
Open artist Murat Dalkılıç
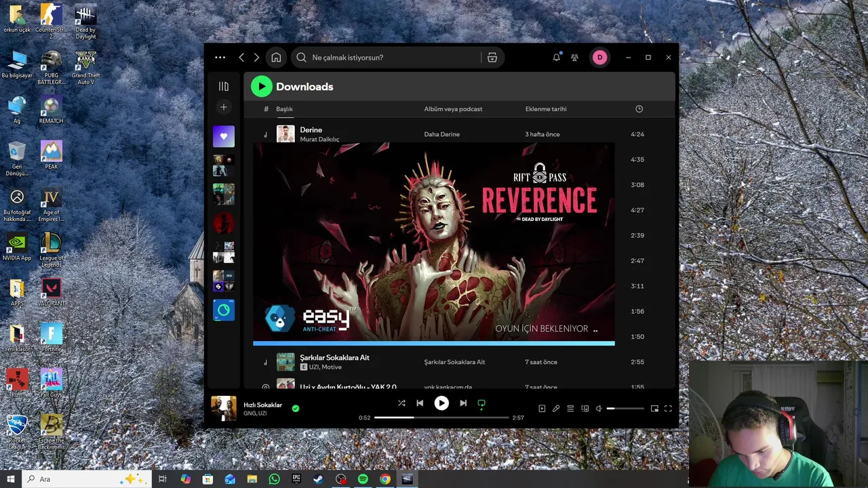pos(319,139)
